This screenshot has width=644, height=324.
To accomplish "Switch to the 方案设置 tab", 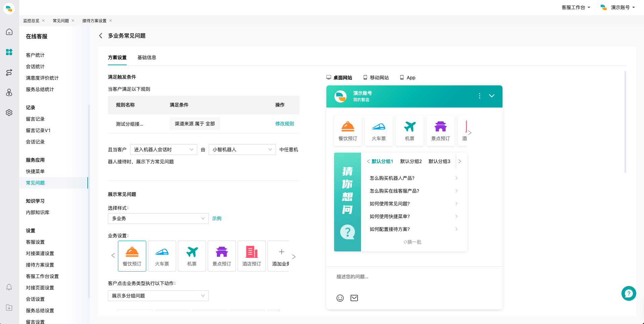I will [x=117, y=57].
